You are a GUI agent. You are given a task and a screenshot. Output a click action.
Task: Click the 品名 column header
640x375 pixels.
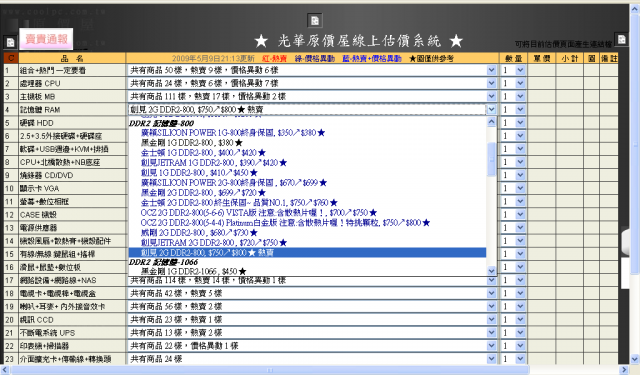[x=72, y=58]
